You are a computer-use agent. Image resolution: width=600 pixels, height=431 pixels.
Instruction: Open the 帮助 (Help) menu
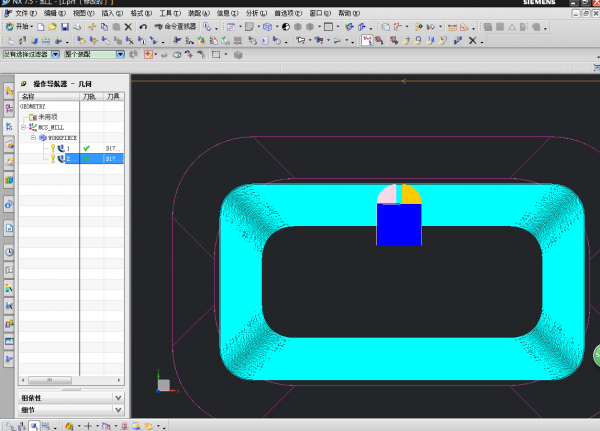coord(349,13)
